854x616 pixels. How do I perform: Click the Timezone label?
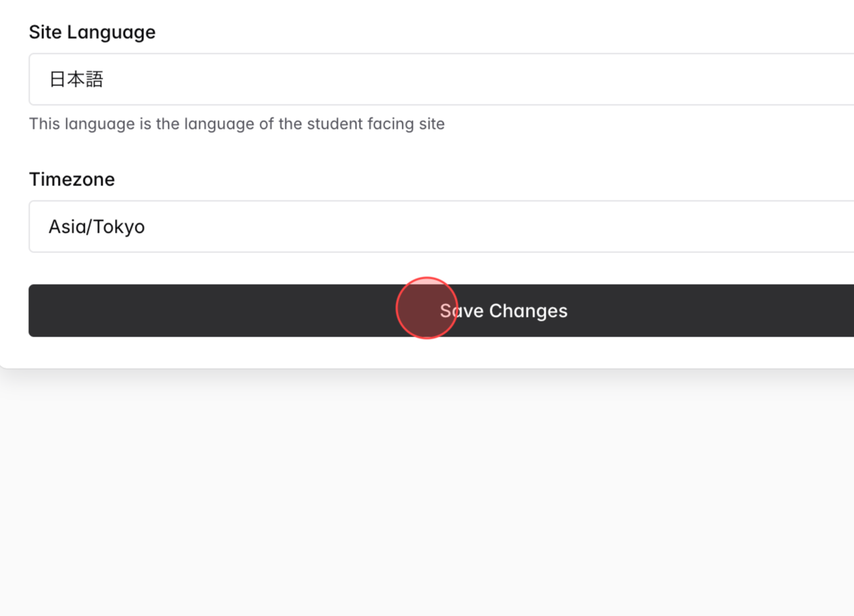[72, 179]
